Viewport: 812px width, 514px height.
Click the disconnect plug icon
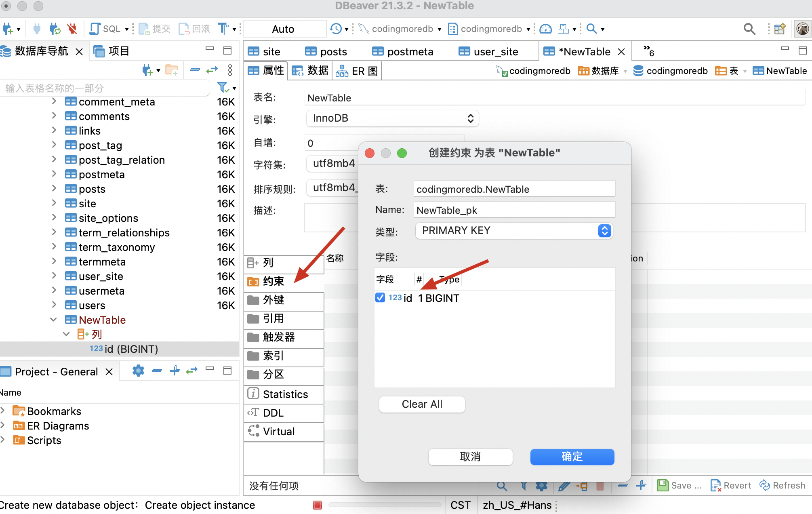[x=72, y=29]
